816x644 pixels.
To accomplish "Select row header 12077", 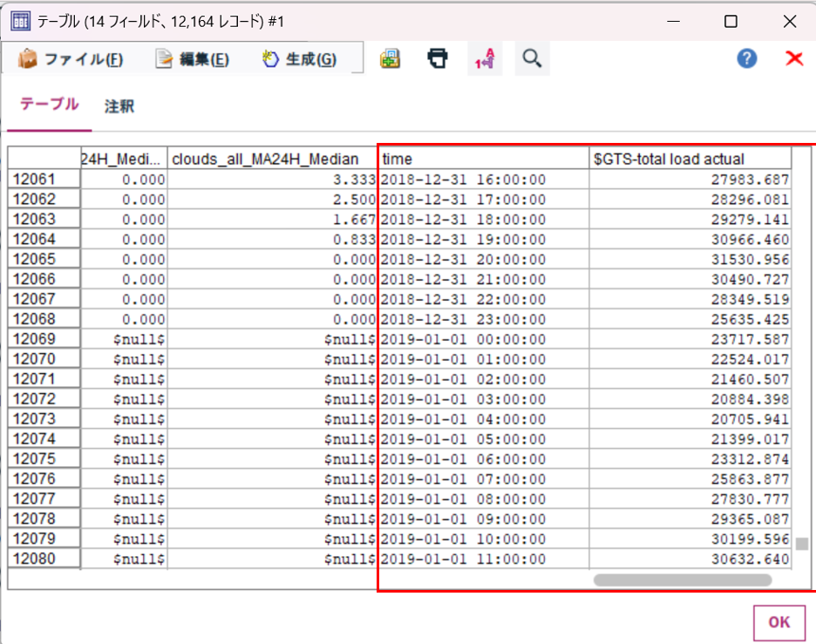I will point(44,498).
